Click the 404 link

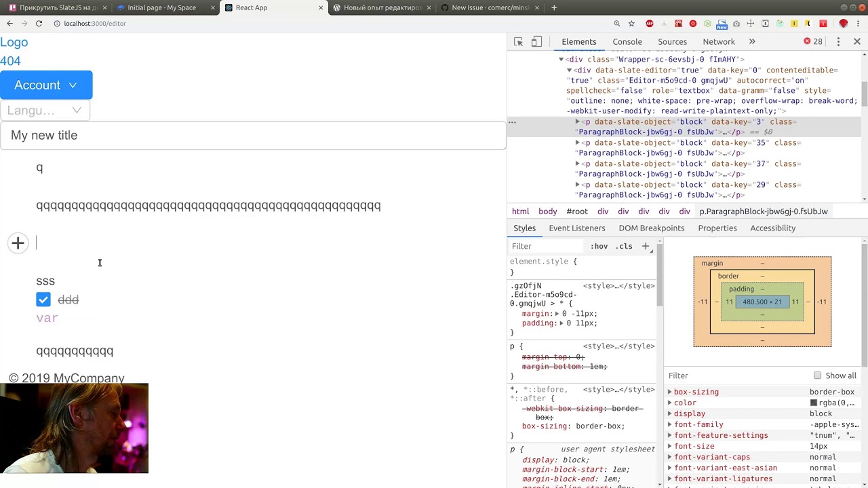point(10,61)
